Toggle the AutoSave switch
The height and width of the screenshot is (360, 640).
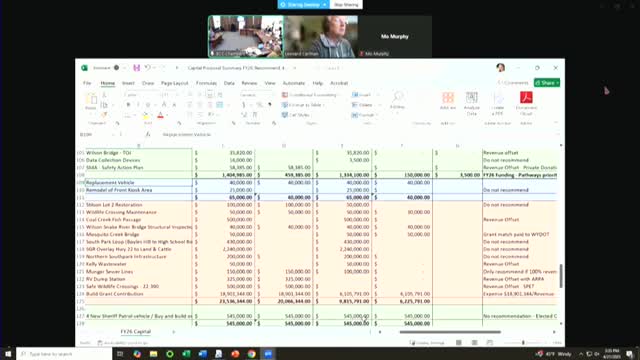[116, 68]
